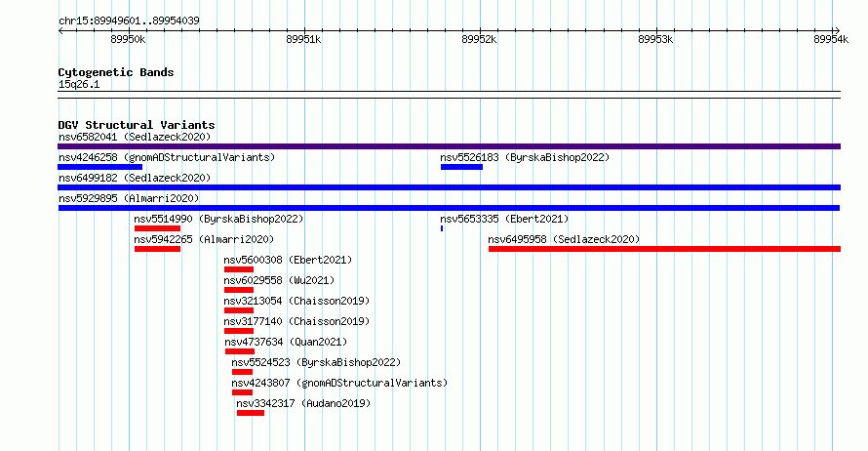Click the right arrowhead of the ruler
The width and height of the screenshot is (868, 451).
(x=838, y=31)
